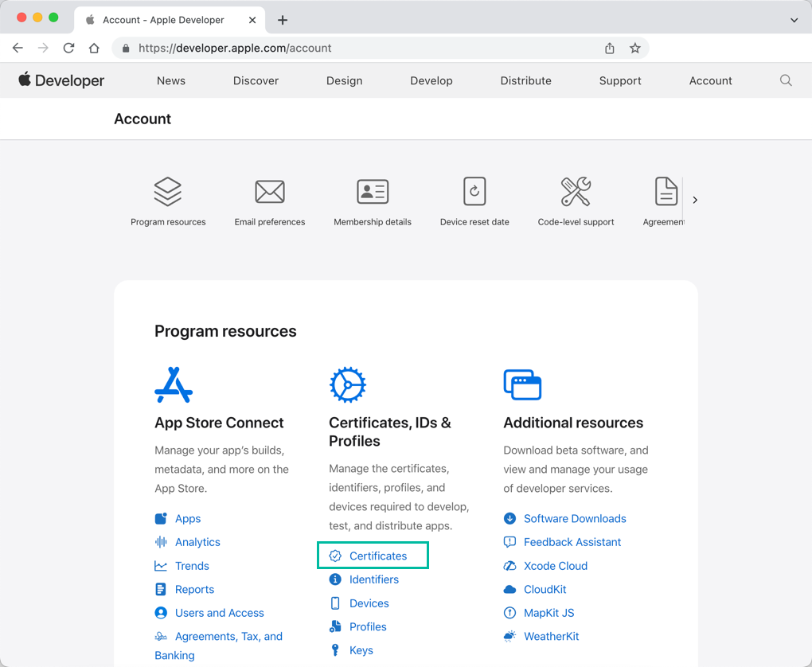This screenshot has width=812, height=667.
Task: Open the search magnifier in Developer nav
Action: pos(786,80)
